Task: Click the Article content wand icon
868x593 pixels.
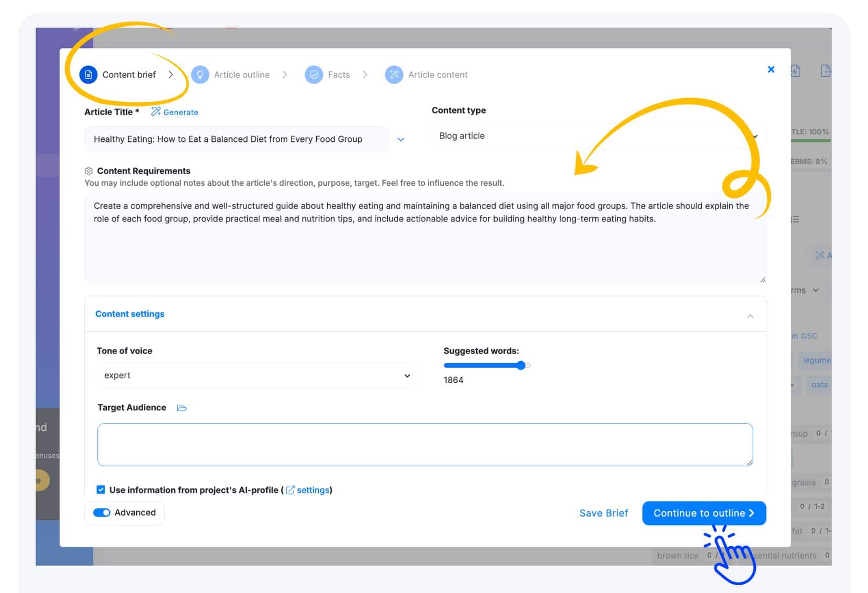Action: click(x=394, y=75)
